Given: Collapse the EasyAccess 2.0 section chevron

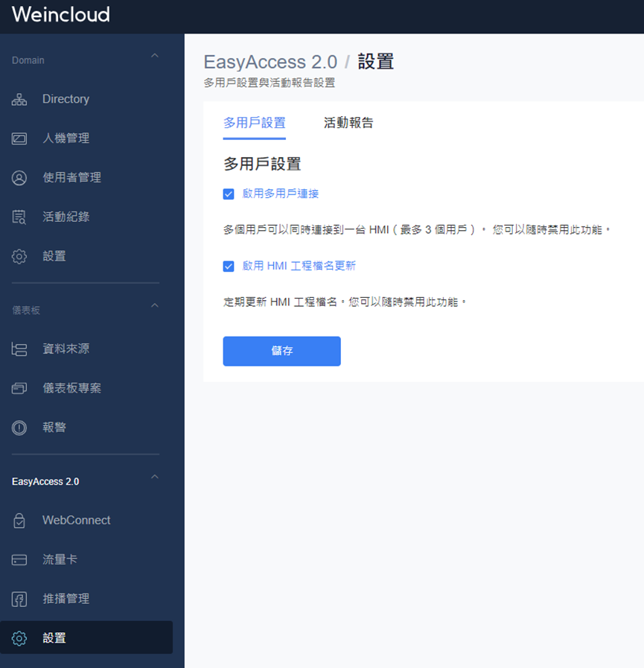Looking at the screenshot, I should pos(155,477).
